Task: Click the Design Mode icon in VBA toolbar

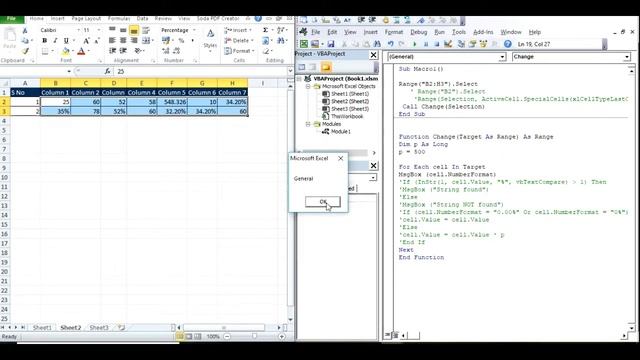Action: click(448, 44)
